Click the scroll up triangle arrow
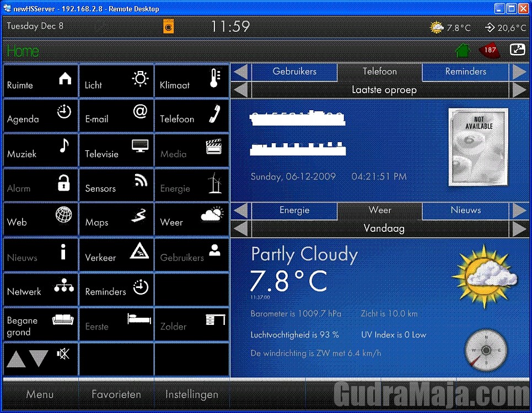This screenshot has width=532, height=413. click(x=16, y=360)
